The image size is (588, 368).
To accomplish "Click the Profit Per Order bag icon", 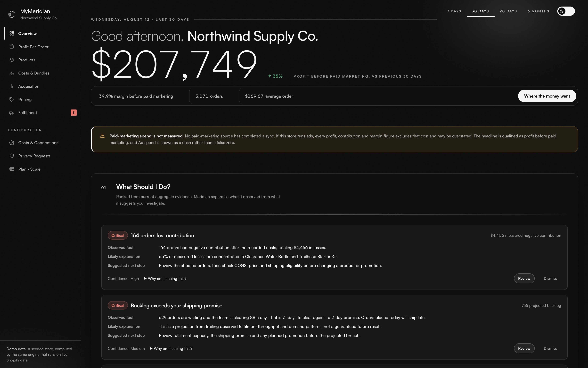I will tap(12, 46).
